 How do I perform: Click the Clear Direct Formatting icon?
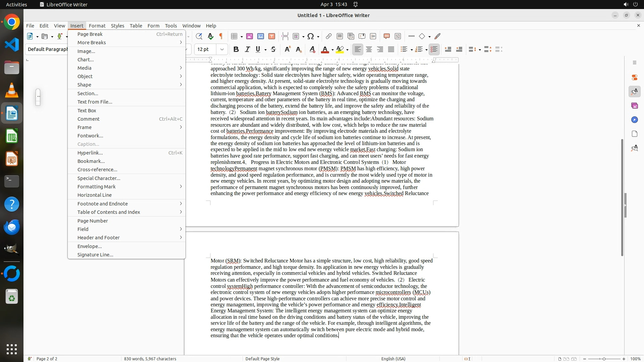click(312, 50)
